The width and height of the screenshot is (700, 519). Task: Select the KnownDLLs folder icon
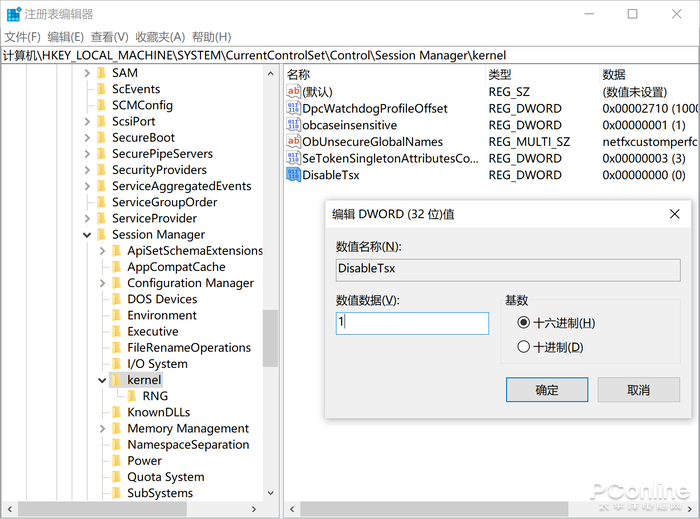tap(117, 412)
